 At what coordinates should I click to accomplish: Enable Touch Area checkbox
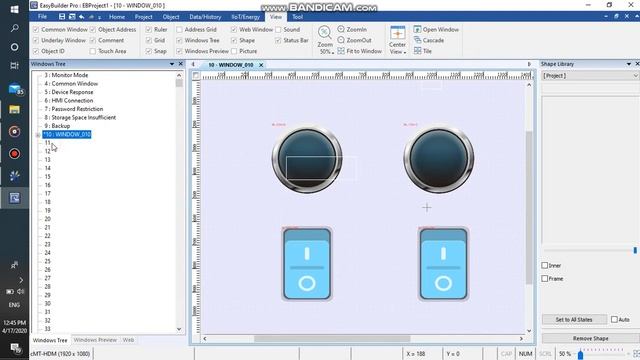tap(93, 51)
